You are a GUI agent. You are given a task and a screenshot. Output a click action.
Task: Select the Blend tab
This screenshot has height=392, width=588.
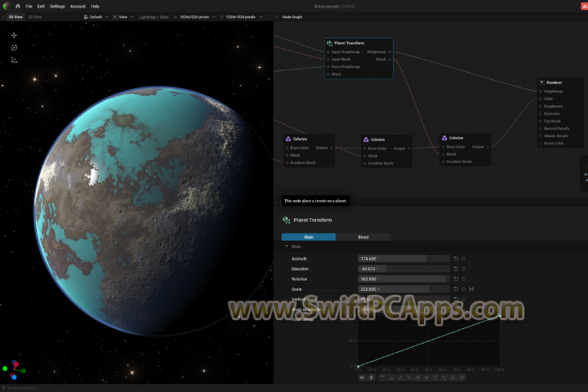point(363,237)
